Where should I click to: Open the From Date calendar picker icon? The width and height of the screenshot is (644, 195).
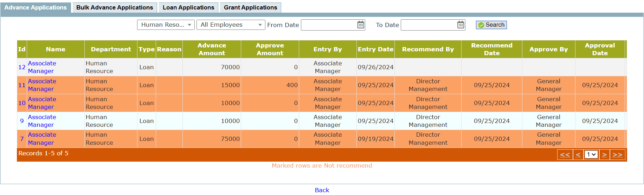(360, 25)
